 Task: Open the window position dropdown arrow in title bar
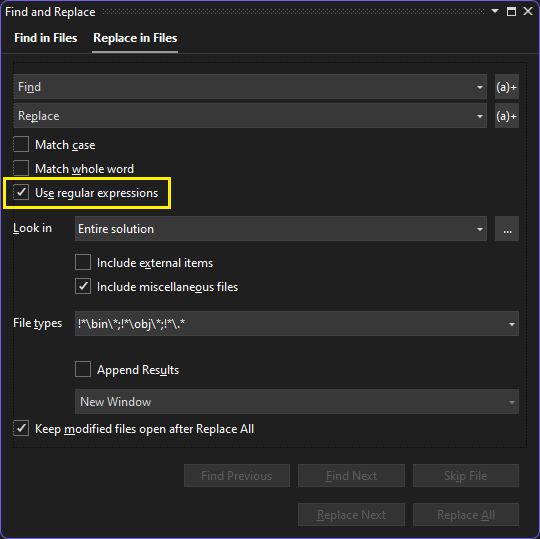tap(495, 11)
